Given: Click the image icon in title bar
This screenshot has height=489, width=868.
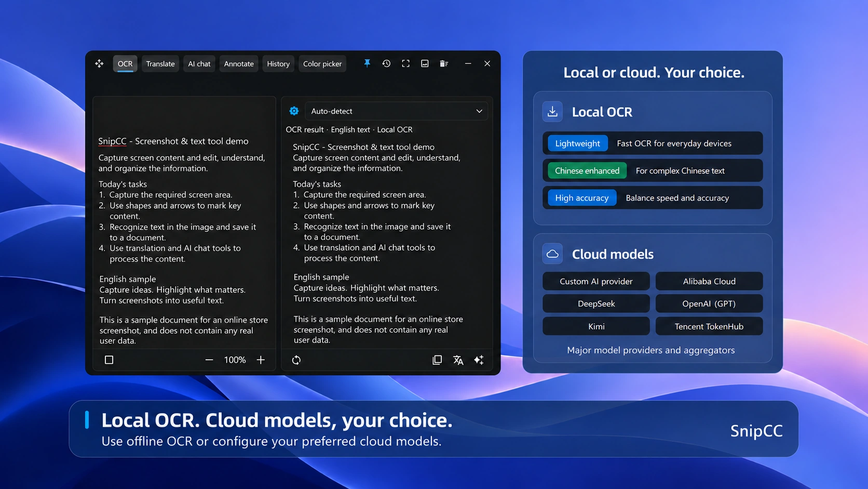Looking at the screenshot, I should pos(425,63).
